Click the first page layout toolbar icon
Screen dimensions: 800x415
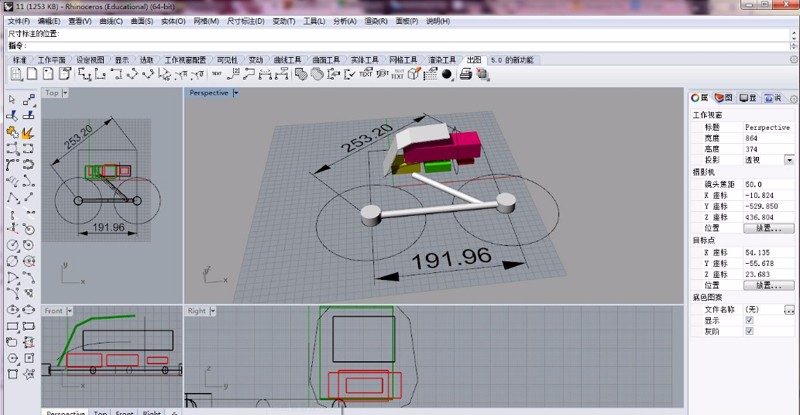pos(17,74)
